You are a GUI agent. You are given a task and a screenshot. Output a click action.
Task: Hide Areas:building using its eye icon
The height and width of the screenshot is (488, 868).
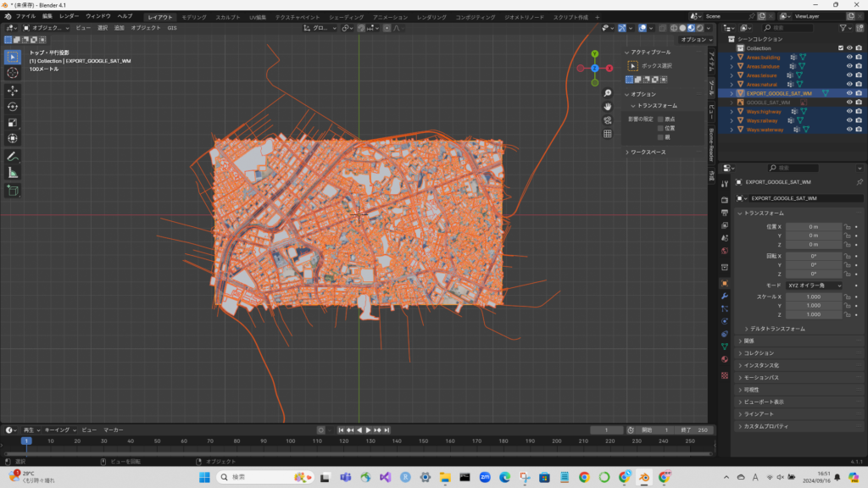coord(849,58)
